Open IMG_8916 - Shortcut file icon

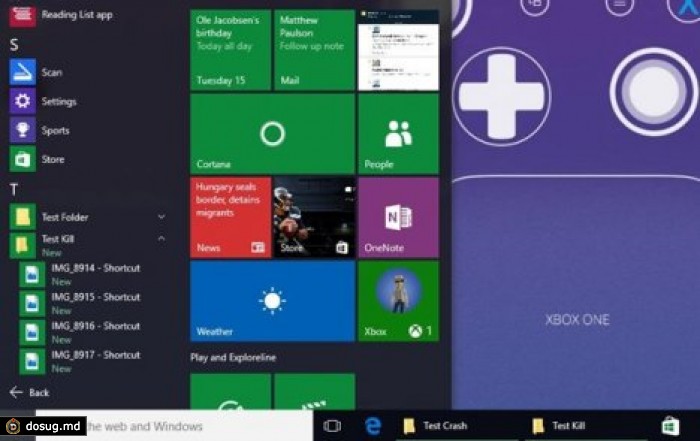32,332
